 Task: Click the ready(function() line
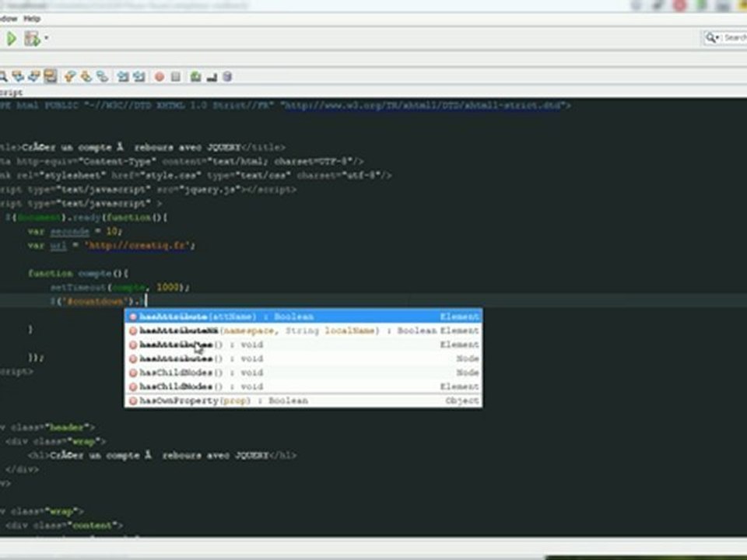(86, 218)
